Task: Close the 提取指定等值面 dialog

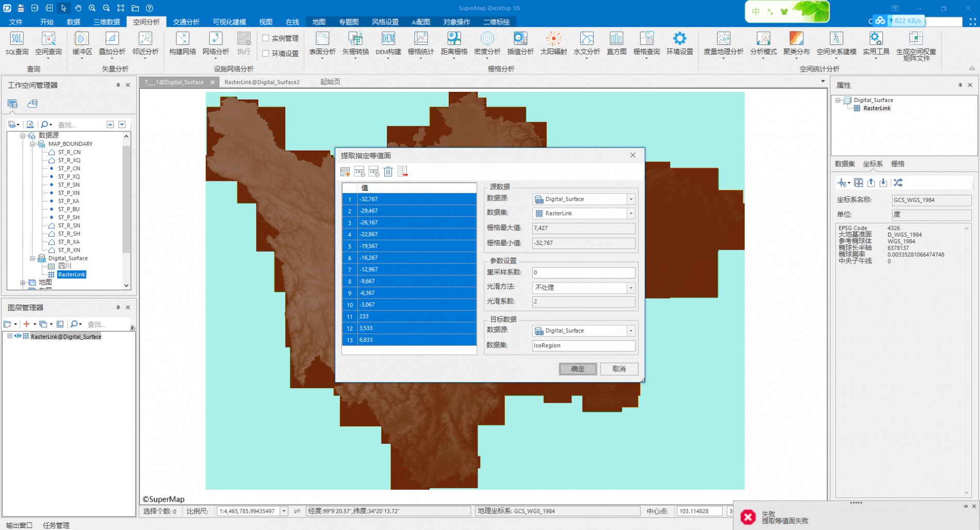Action: pos(633,155)
